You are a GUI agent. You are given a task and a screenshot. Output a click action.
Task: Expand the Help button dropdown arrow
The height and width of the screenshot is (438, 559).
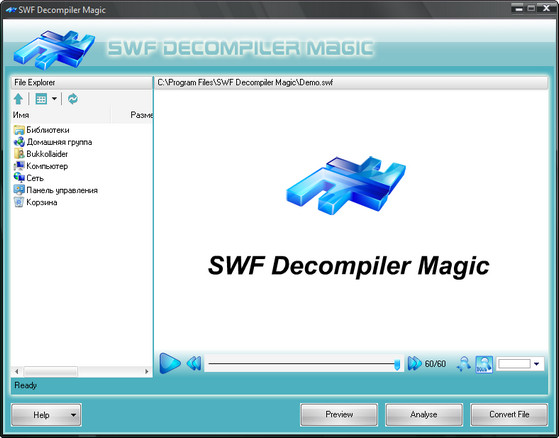[73, 415]
